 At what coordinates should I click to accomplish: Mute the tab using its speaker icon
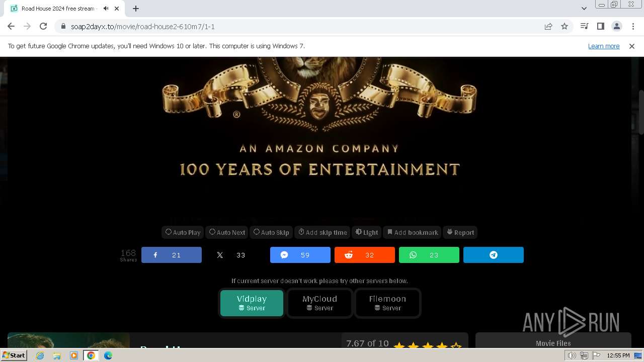[x=106, y=9]
